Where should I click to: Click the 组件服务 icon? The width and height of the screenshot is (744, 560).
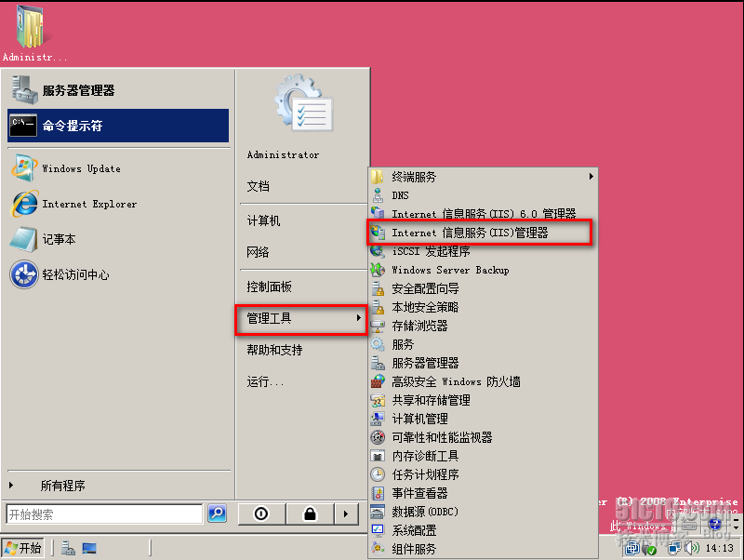378,549
